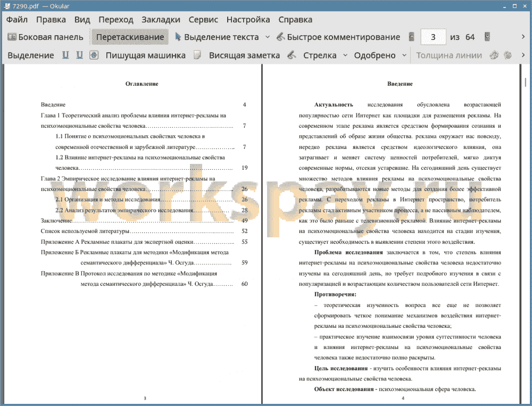Click the bold word Актуальность in the introduction
The image size is (532, 406).
coord(334,104)
